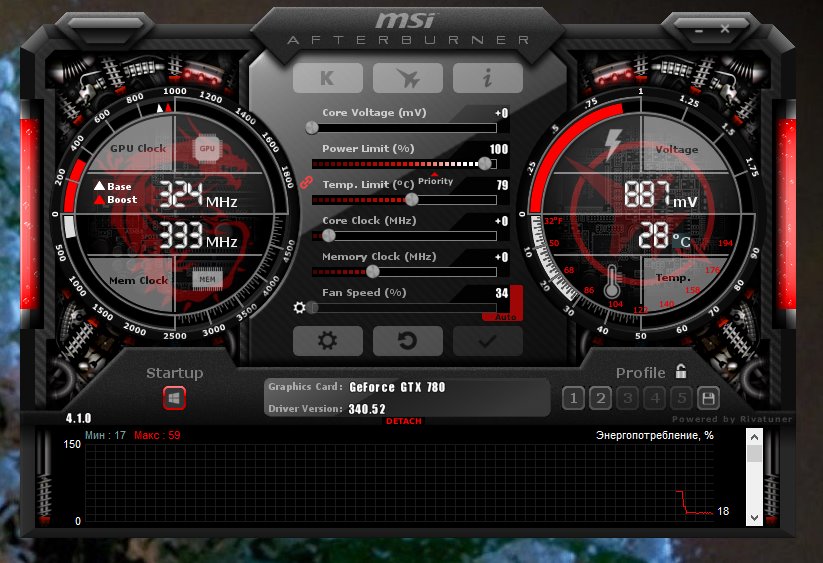823x563 pixels.
Task: Click the graph scrollbar down arrow
Action: click(754, 517)
